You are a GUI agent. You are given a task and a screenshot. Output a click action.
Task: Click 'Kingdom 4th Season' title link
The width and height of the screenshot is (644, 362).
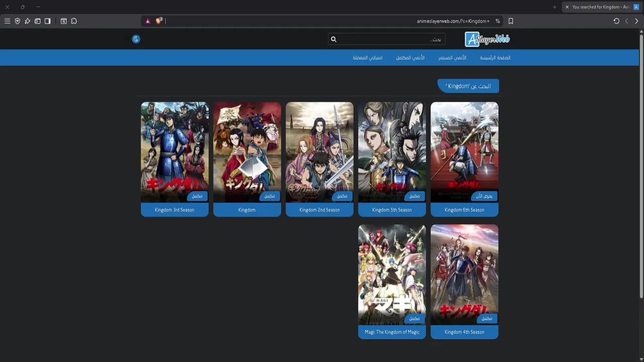click(464, 332)
